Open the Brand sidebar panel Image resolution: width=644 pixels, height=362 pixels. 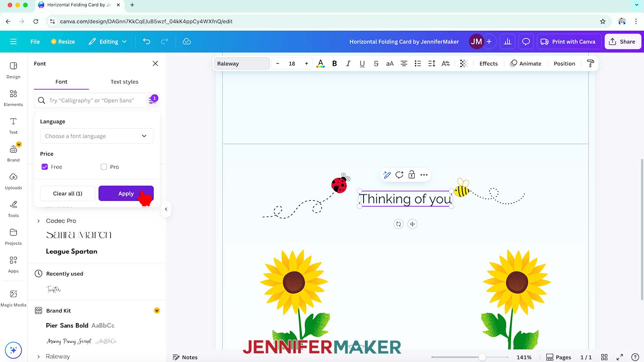13,153
